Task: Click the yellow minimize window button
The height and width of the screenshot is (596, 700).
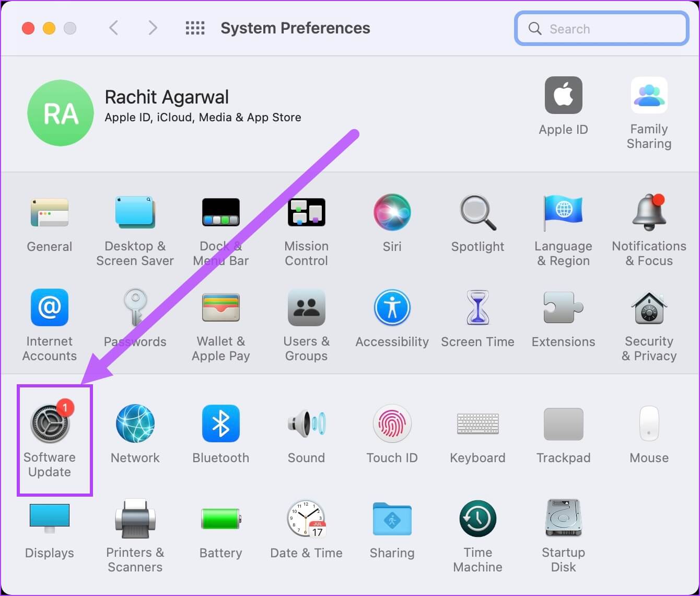Action: click(49, 28)
